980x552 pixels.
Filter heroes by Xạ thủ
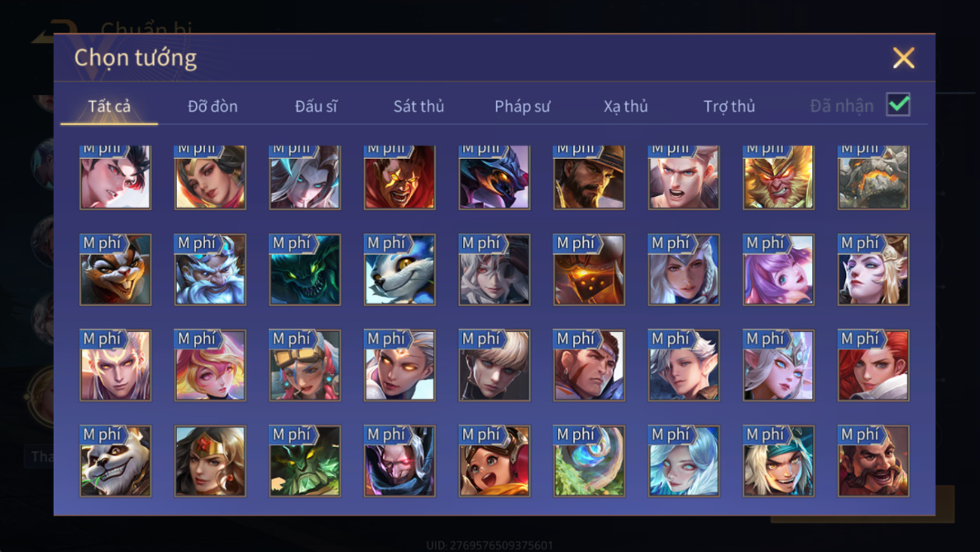click(x=625, y=106)
